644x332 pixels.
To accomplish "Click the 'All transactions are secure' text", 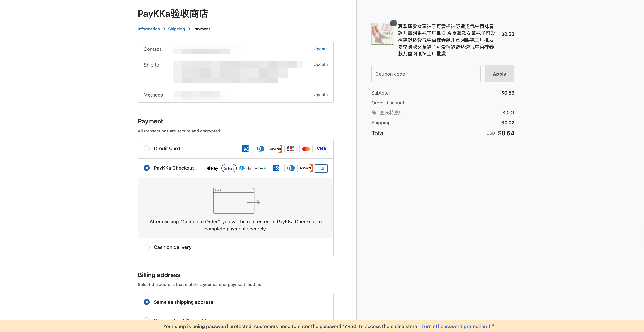I will pyautogui.click(x=180, y=131).
